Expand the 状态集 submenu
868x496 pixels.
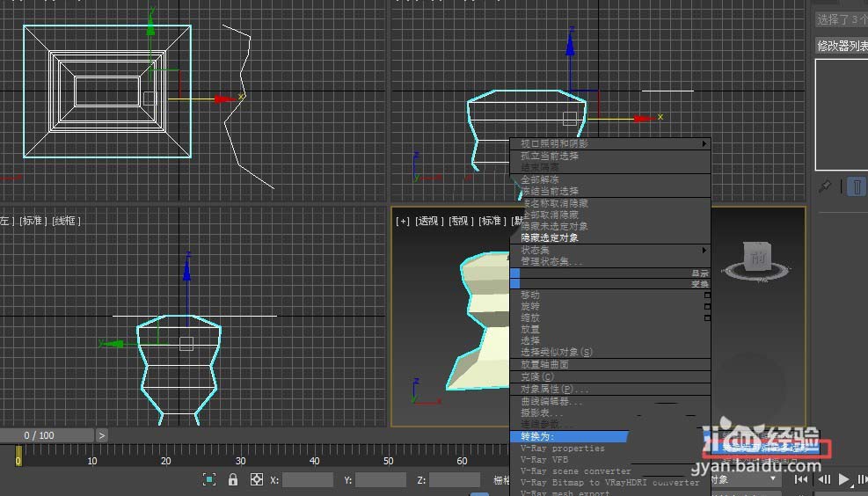point(610,251)
